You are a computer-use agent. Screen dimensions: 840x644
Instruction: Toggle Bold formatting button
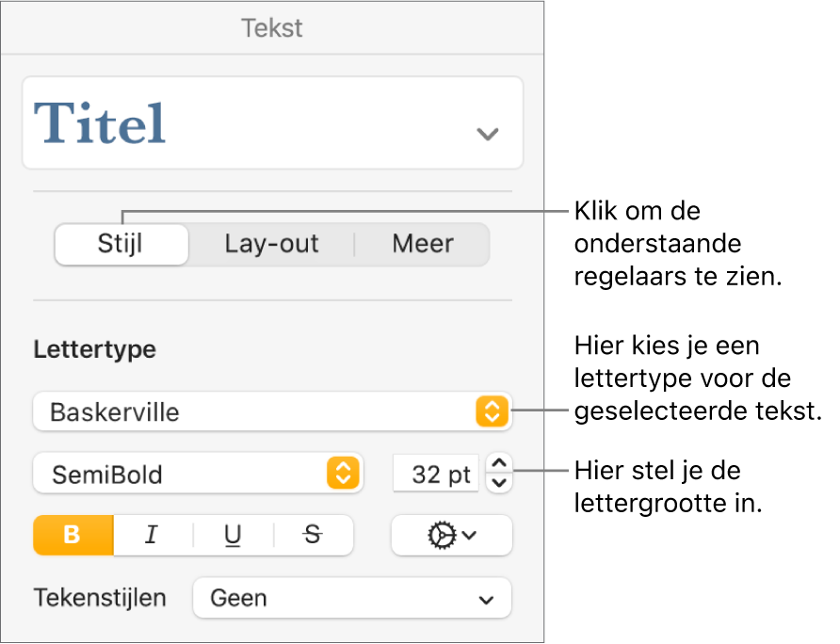73,535
